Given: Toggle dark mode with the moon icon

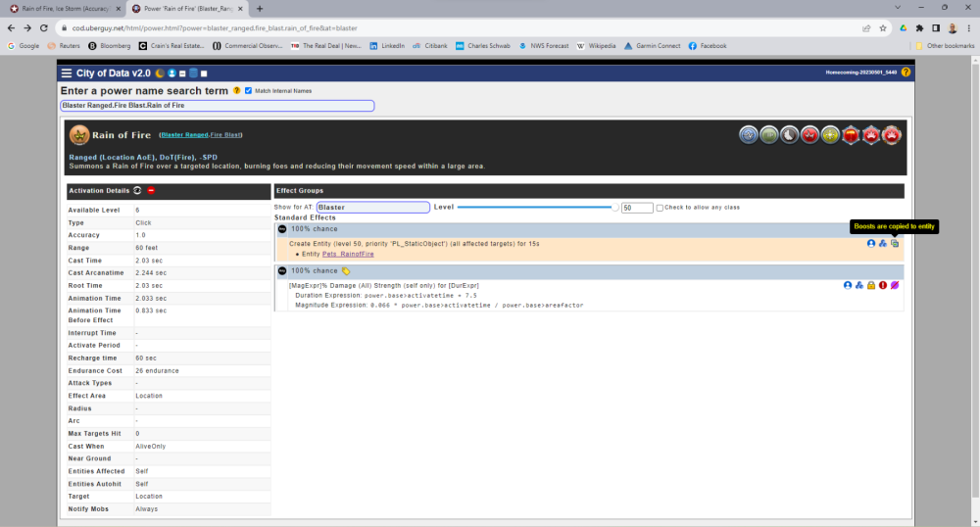Looking at the screenshot, I should [x=160, y=73].
